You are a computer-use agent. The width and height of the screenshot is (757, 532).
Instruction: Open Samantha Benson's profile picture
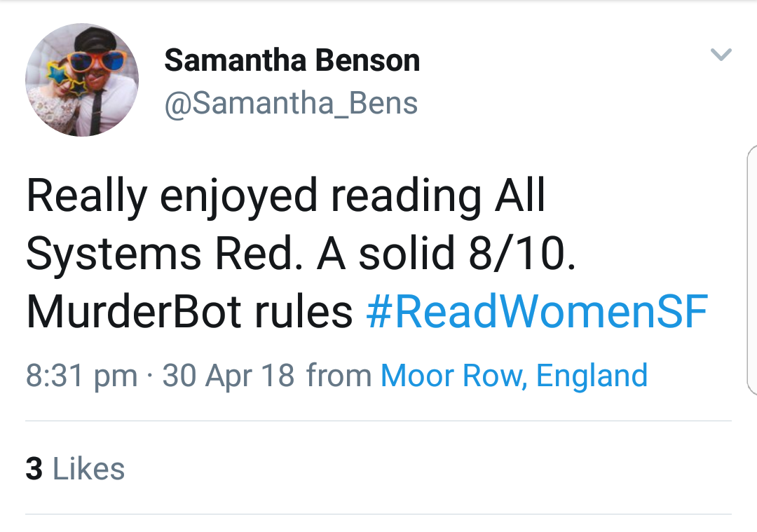(x=82, y=80)
